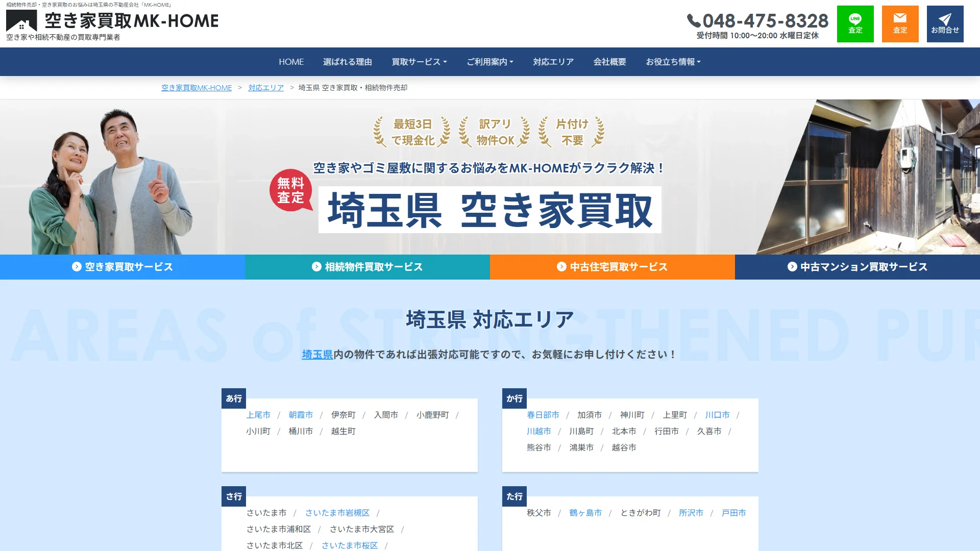Screen dimensions: 980x551
Task: Click the 伊奈町 text in あ行
Action: (343, 415)
